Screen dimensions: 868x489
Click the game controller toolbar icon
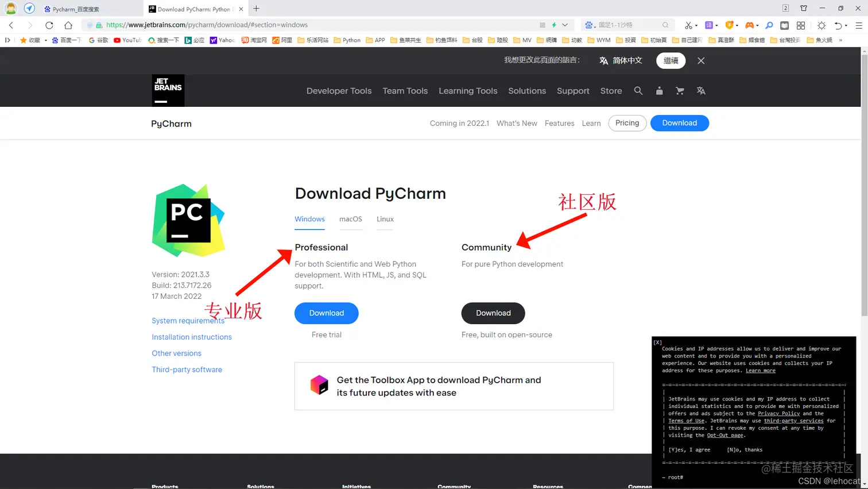pos(749,25)
